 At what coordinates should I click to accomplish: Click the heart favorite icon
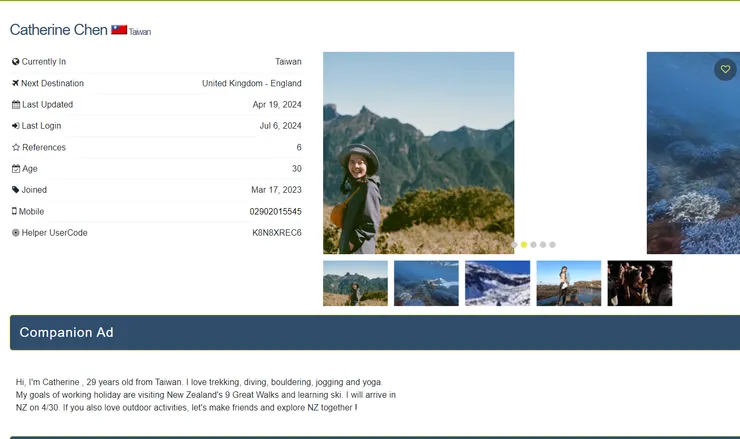pyautogui.click(x=725, y=69)
